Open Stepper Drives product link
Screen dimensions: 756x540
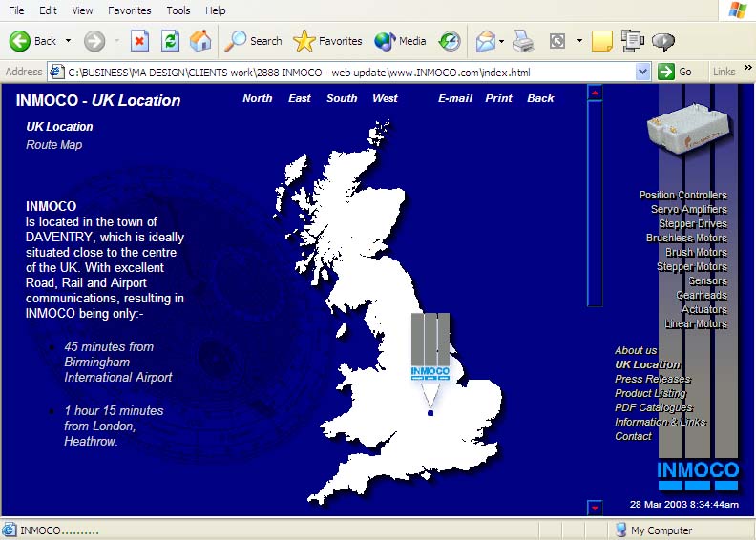[x=693, y=223]
